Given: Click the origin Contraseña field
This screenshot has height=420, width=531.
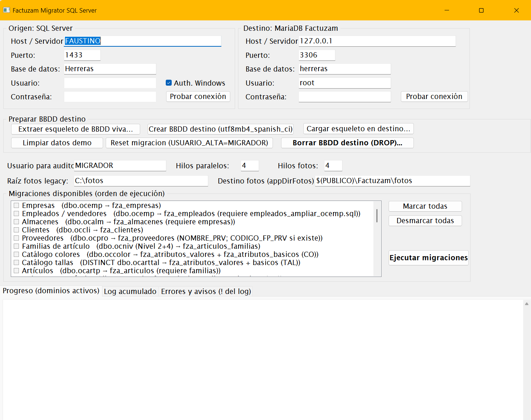Looking at the screenshot, I should tap(110, 96).
